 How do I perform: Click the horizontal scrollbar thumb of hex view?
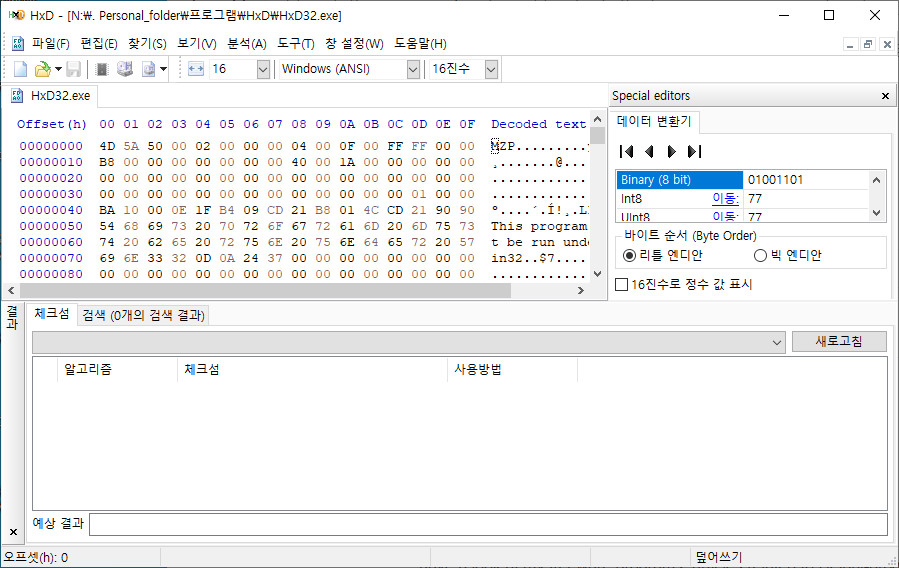pos(264,291)
